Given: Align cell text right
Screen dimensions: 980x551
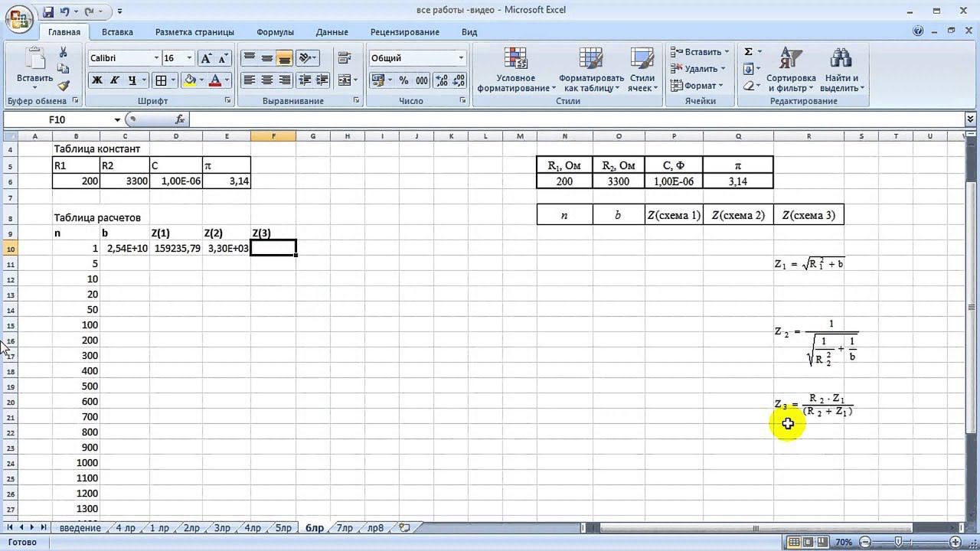Looking at the screenshot, I should coord(284,80).
